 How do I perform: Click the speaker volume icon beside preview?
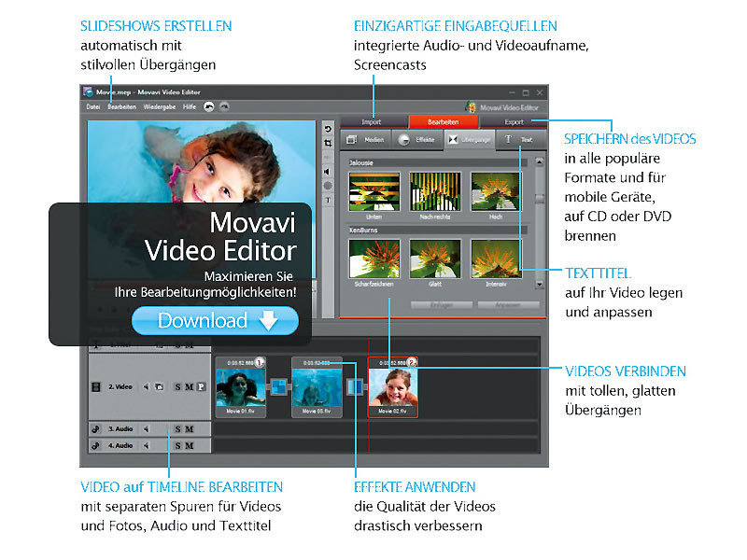coord(328,172)
